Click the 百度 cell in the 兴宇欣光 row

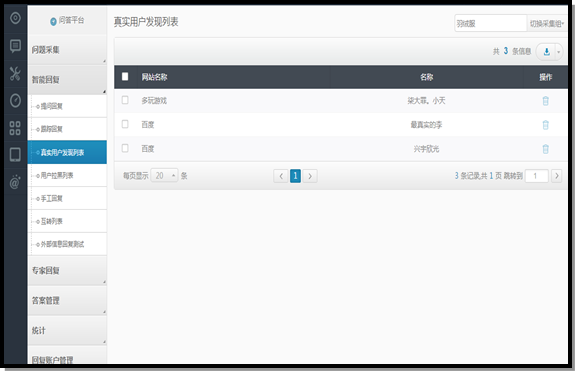tap(148, 149)
